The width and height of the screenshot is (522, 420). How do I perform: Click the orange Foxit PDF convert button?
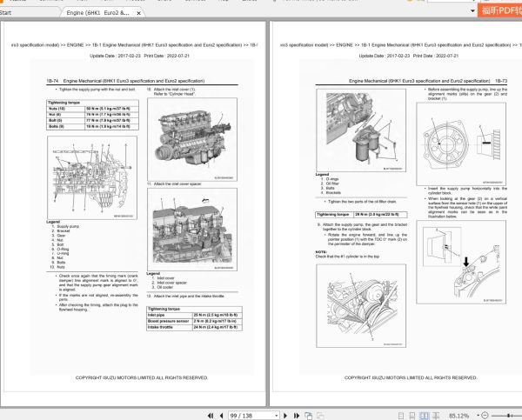[499, 10]
